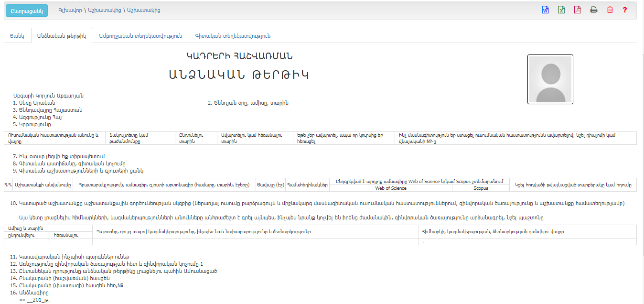
Task: Click the Scopus column header
Action: coord(481,188)
